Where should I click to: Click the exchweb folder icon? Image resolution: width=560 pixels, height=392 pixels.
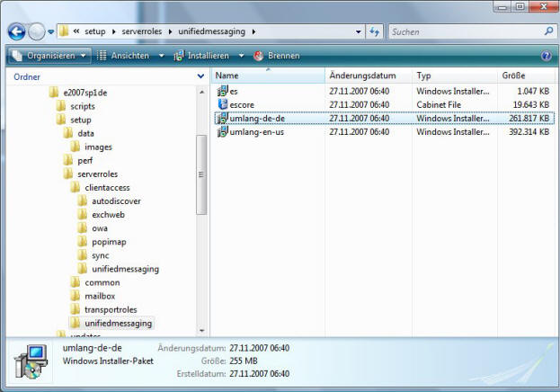(x=83, y=214)
